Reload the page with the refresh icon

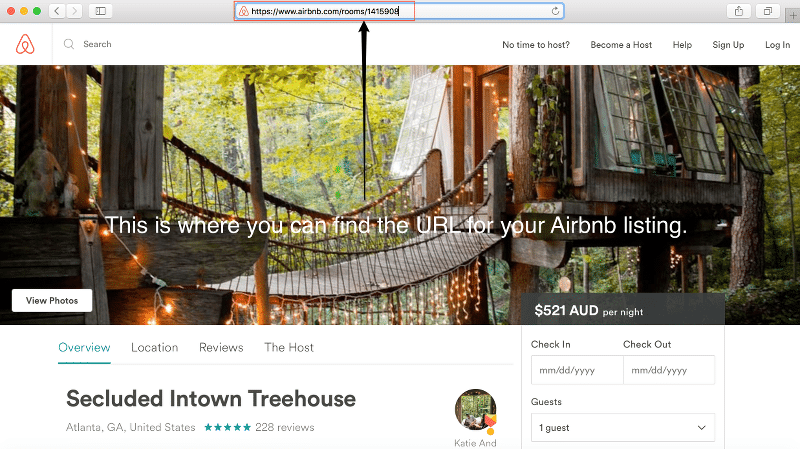tap(555, 11)
